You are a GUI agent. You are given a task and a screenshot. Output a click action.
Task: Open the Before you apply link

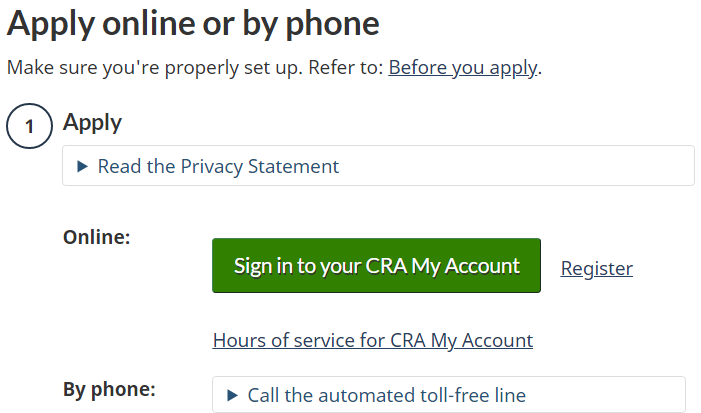(x=463, y=68)
